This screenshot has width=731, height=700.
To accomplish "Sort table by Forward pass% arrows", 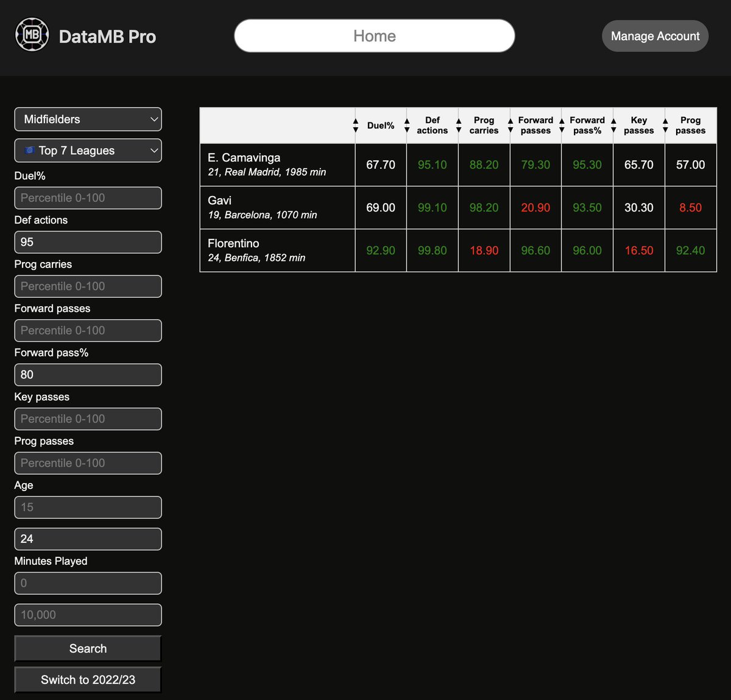I will tap(562, 126).
